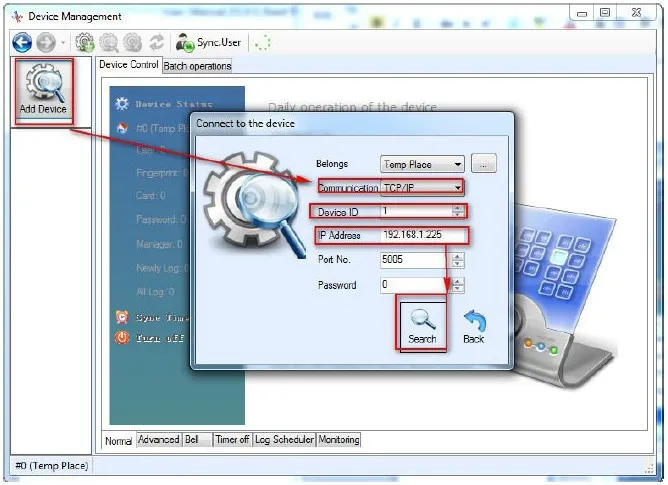Image resolution: width=668 pixels, height=485 pixels.
Task: Click the greyed plain gear toolbar icon
Action: tap(132, 43)
